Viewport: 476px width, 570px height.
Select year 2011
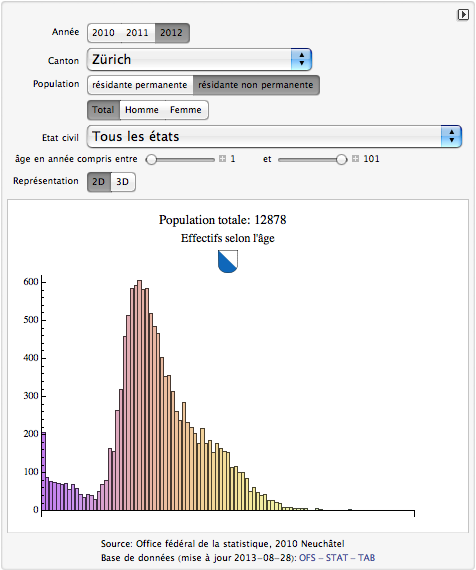click(x=138, y=33)
